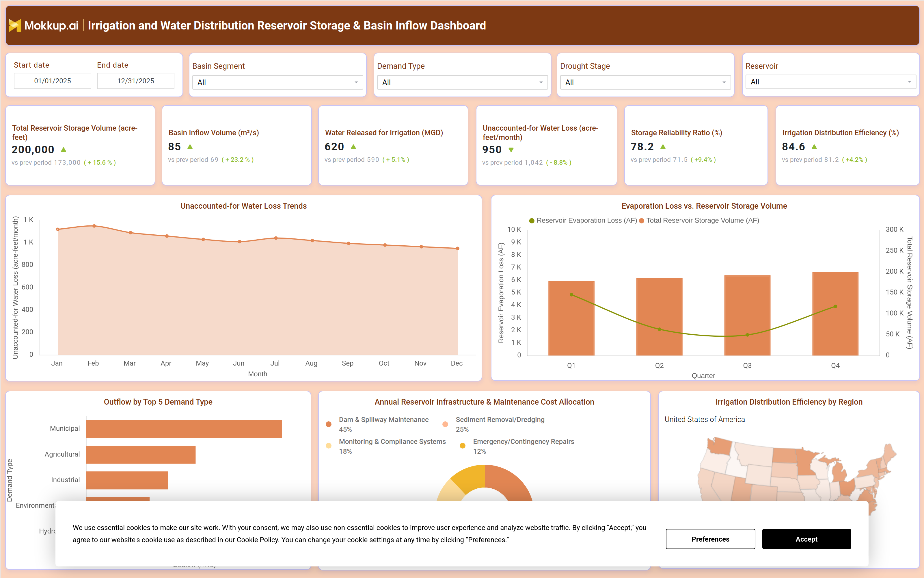Select the Industrial outflow bar

click(127, 480)
